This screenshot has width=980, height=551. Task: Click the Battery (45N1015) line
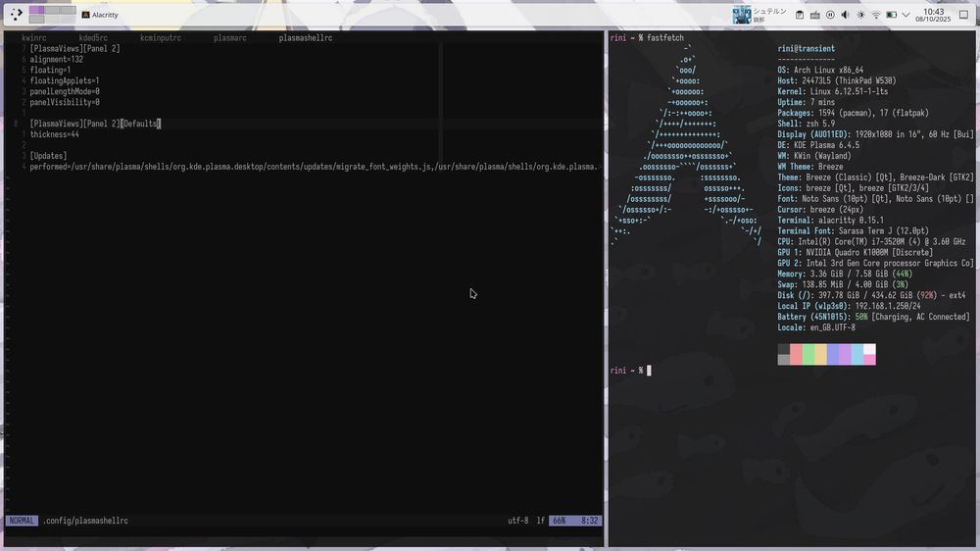click(873, 317)
